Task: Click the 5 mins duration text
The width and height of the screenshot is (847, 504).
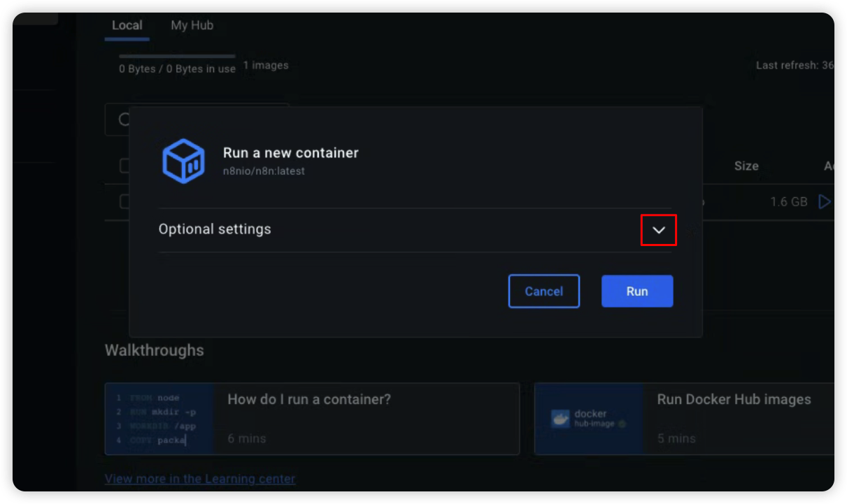Action: (676, 439)
